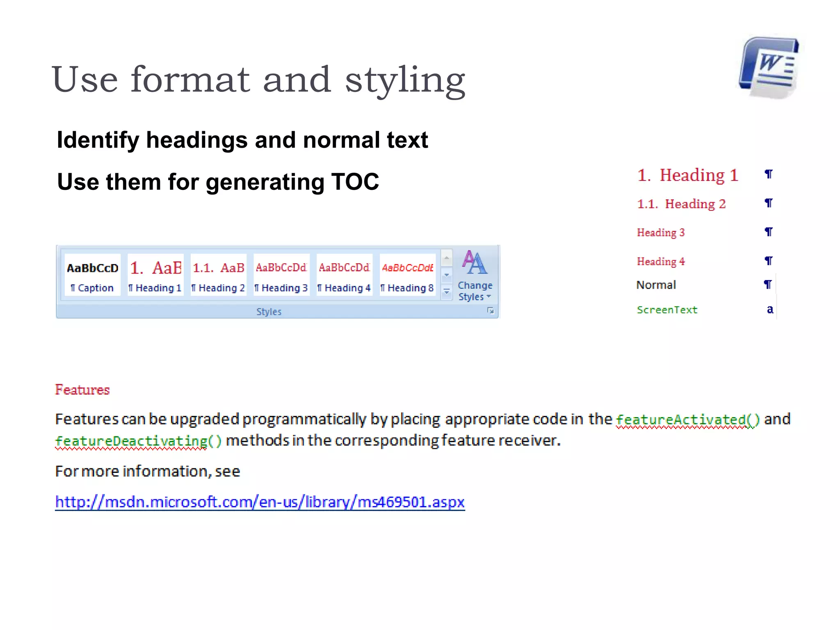Image resolution: width=840 pixels, height=630 pixels.
Task: Select '1. Heading 1' in style list
Action: pos(687,175)
